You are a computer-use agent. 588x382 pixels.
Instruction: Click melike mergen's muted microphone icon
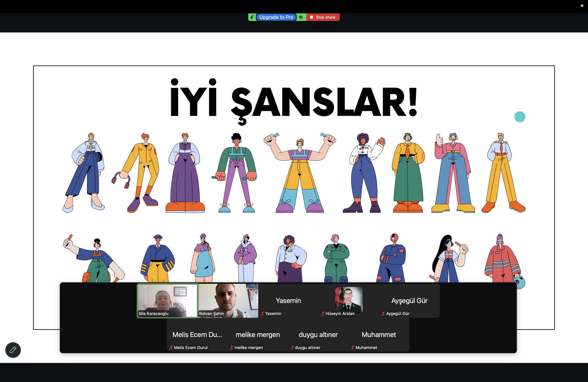(x=232, y=347)
